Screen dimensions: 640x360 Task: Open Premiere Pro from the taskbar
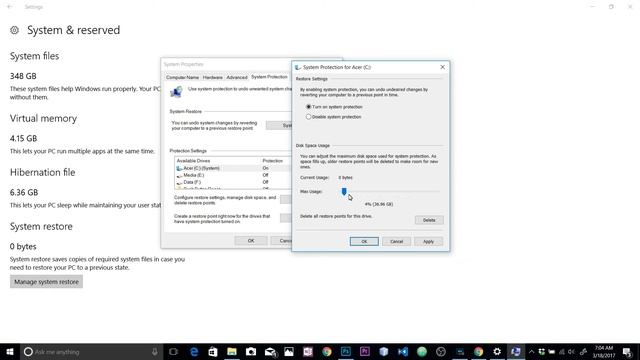[364, 351]
